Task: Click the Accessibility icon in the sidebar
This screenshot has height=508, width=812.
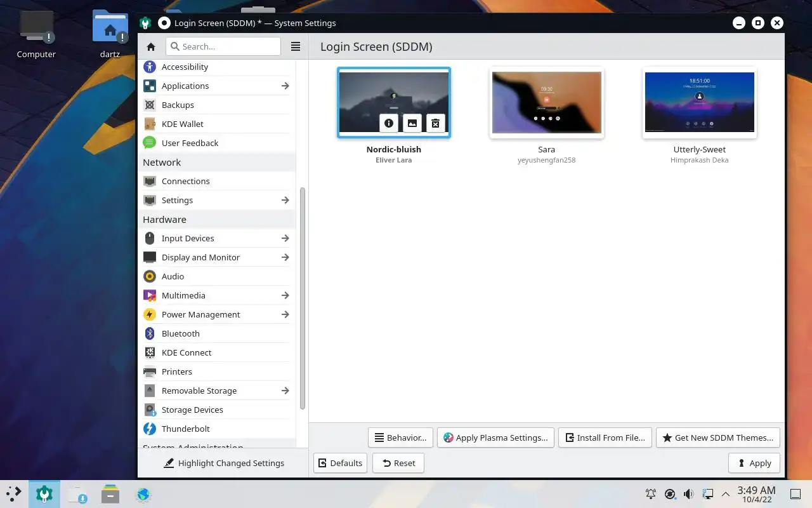Action: point(150,67)
